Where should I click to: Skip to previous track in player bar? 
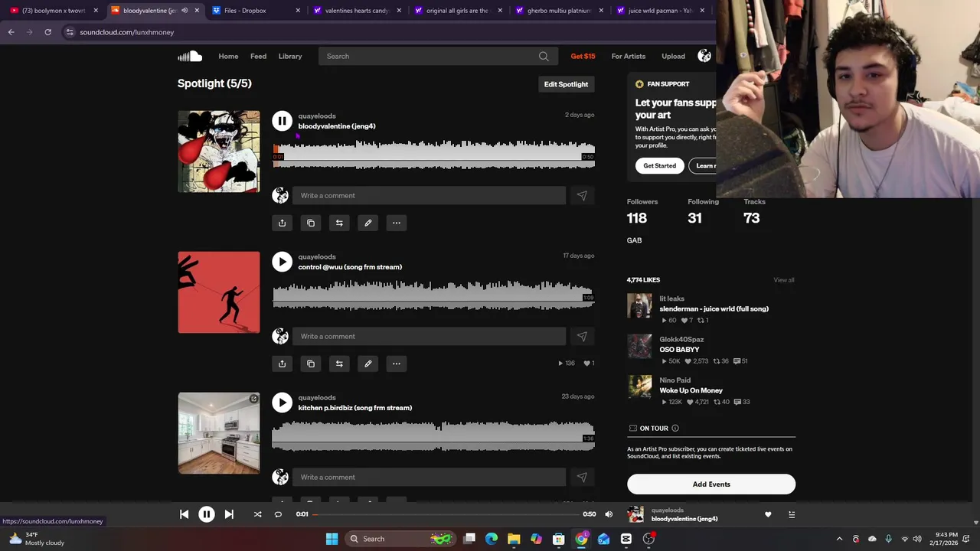(185, 514)
